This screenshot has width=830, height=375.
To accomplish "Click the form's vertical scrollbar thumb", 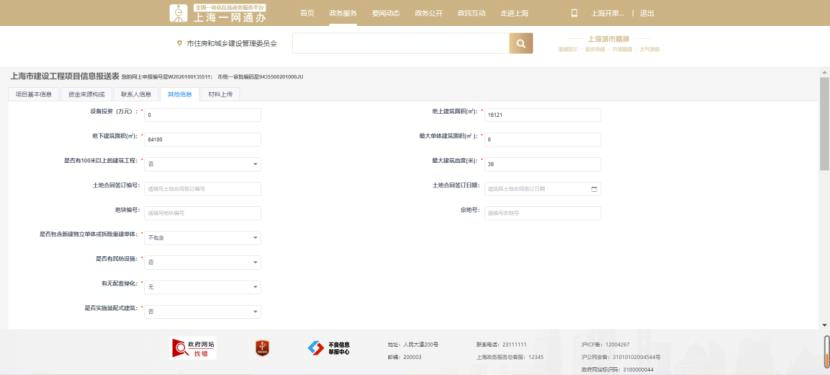I will click(824, 123).
